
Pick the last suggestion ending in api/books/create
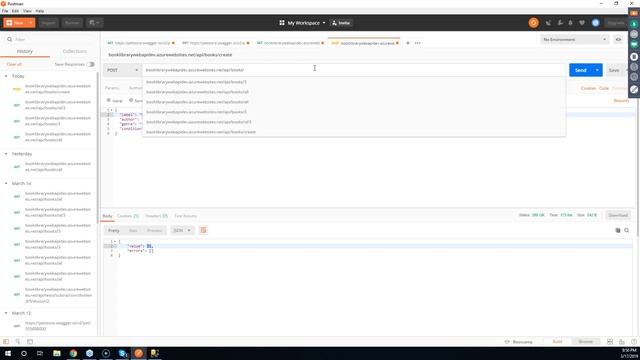point(353,132)
